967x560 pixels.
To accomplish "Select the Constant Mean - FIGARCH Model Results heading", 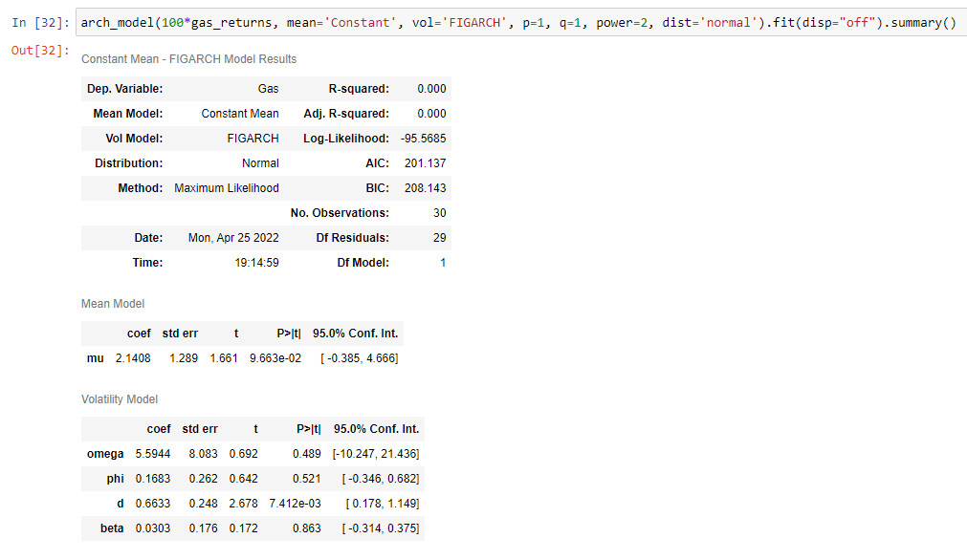I will pos(187,59).
